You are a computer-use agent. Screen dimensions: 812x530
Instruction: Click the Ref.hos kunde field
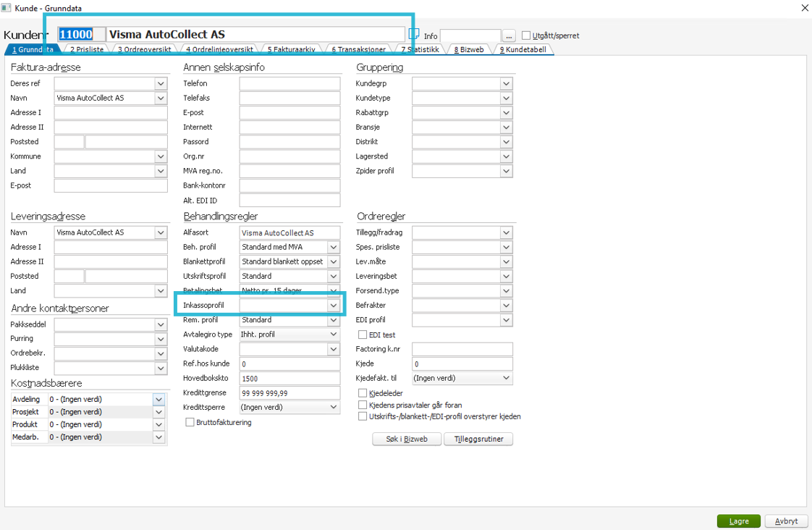coord(289,363)
